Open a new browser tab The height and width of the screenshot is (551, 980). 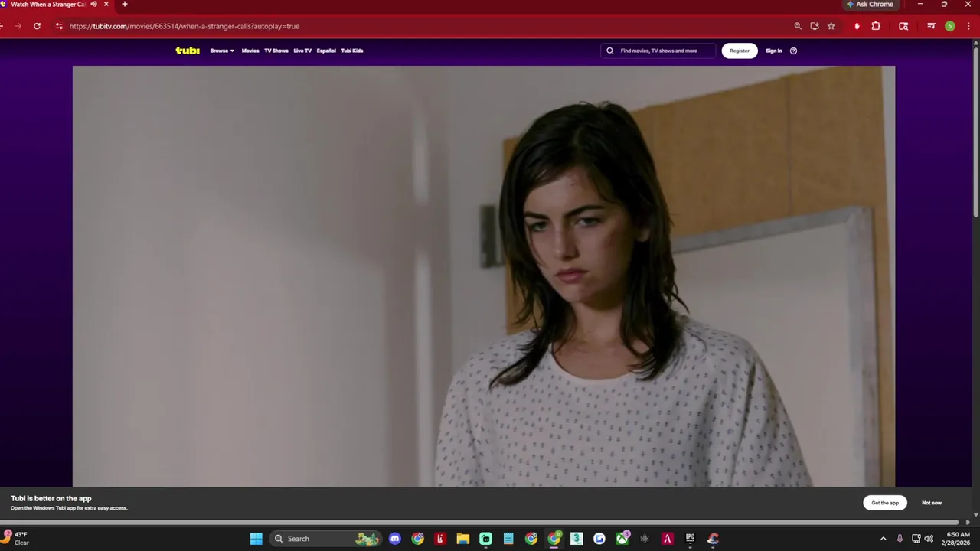pyautogui.click(x=125, y=5)
